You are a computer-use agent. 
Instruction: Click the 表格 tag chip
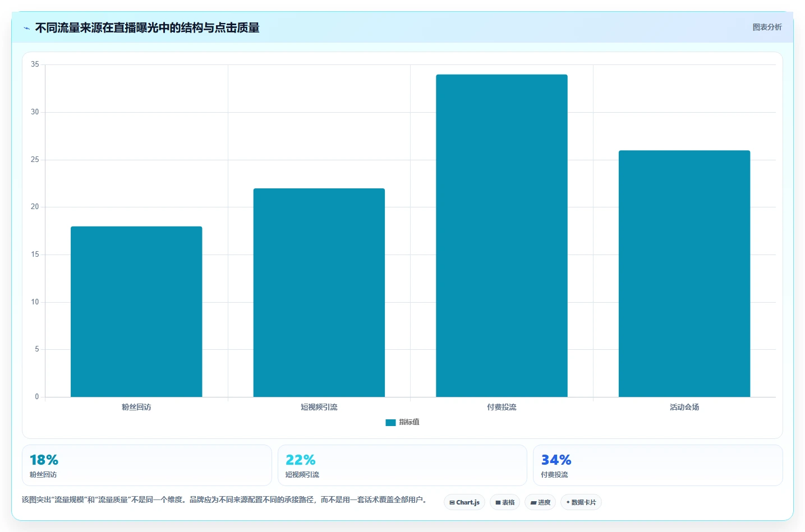pos(505,502)
